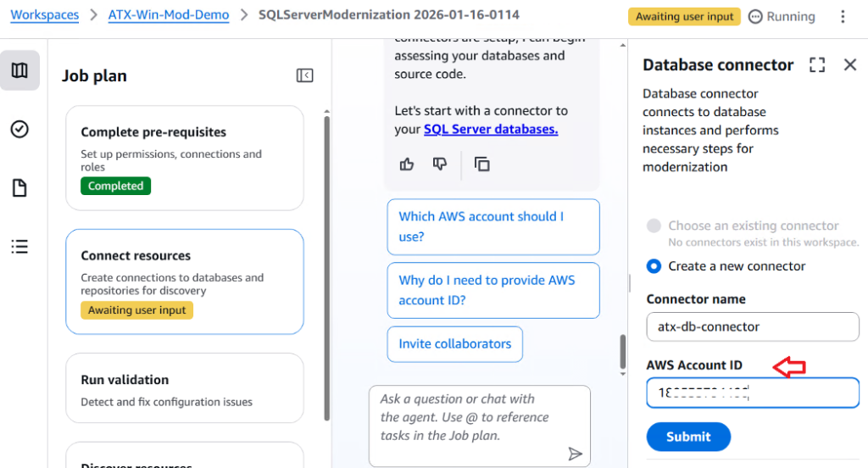Navigate to Workspaces breadcrumb
868x468 pixels.
click(44, 15)
